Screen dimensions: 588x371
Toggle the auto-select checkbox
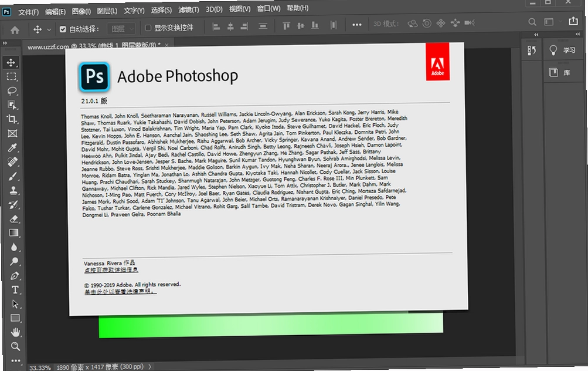point(63,29)
